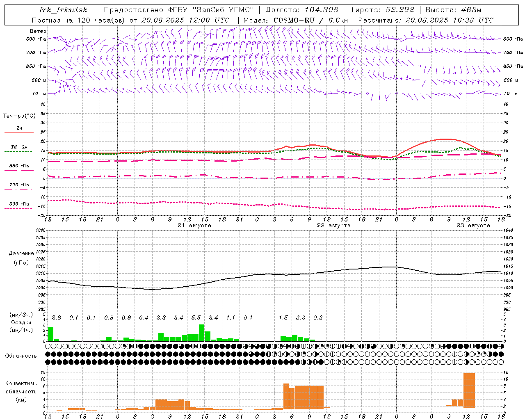Click the longitude value Долгота: 104.308

(302, 10)
